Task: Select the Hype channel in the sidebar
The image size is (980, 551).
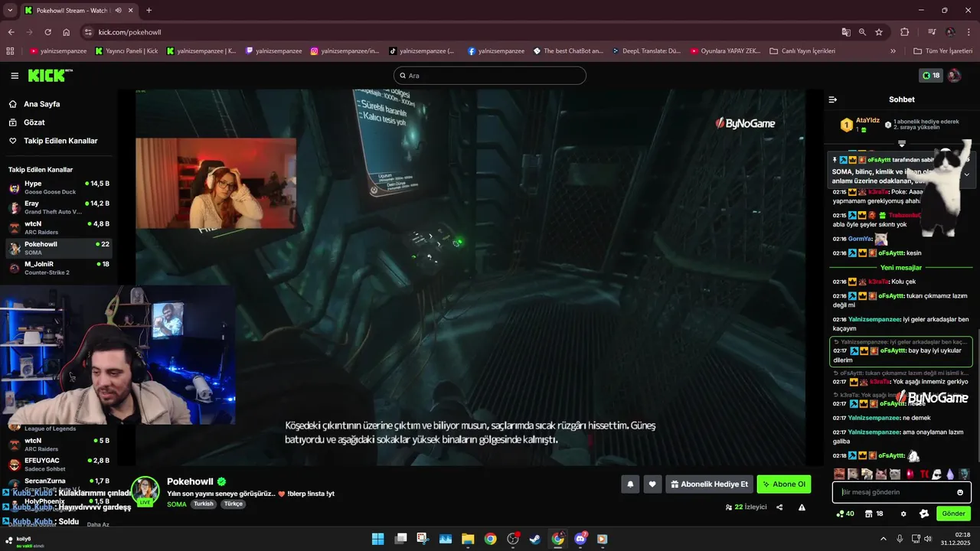Action: (59, 187)
